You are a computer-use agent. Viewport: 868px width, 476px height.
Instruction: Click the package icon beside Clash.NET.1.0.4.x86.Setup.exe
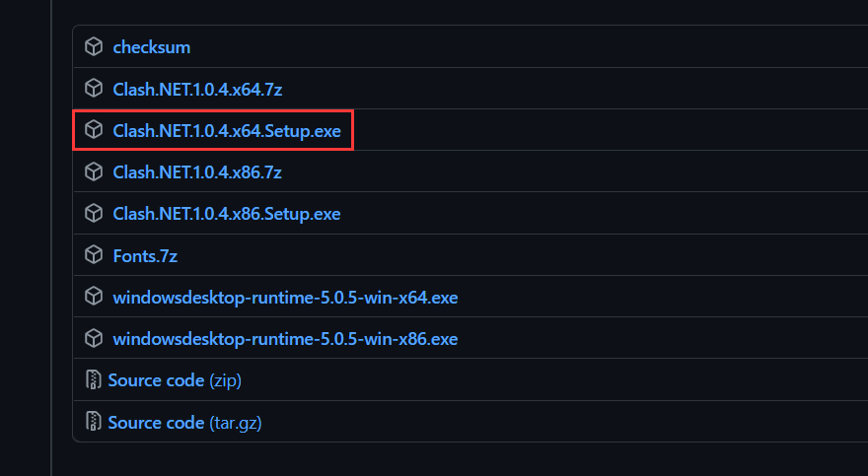pos(94,214)
